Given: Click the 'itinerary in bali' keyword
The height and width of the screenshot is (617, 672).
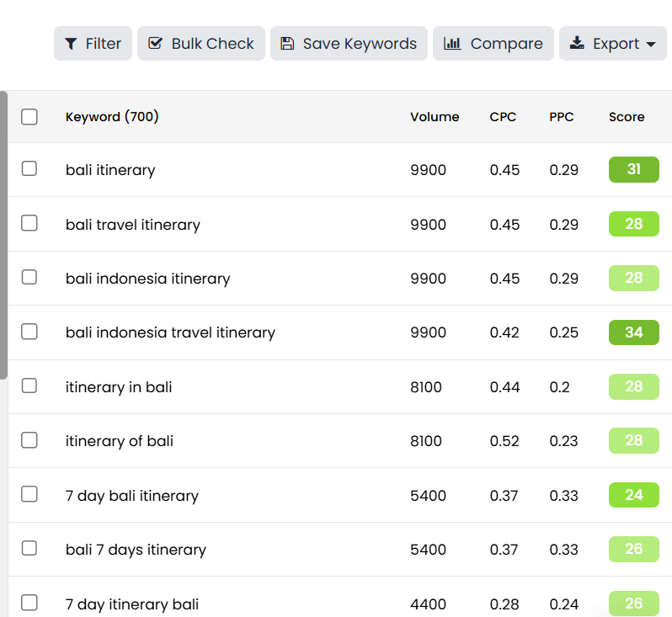Looking at the screenshot, I should tap(119, 387).
